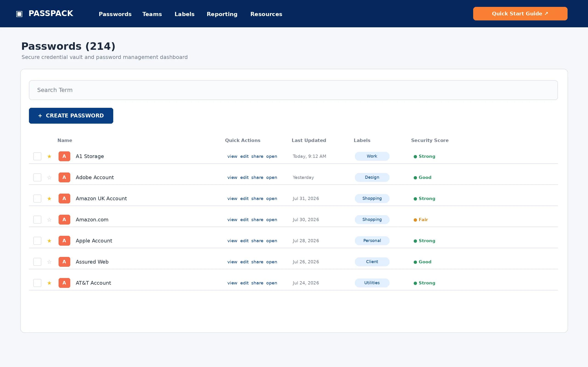Star the Assured Web entry
Viewport: 588px width, 367px height.
(49, 262)
